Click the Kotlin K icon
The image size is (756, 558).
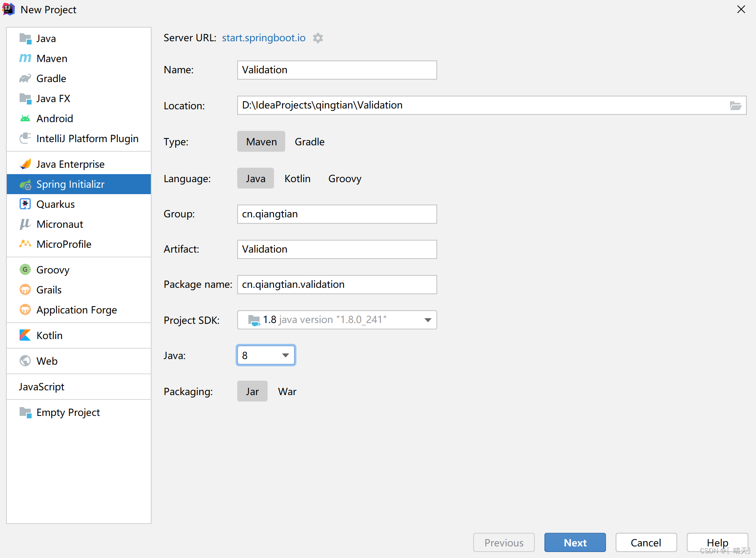click(x=25, y=335)
